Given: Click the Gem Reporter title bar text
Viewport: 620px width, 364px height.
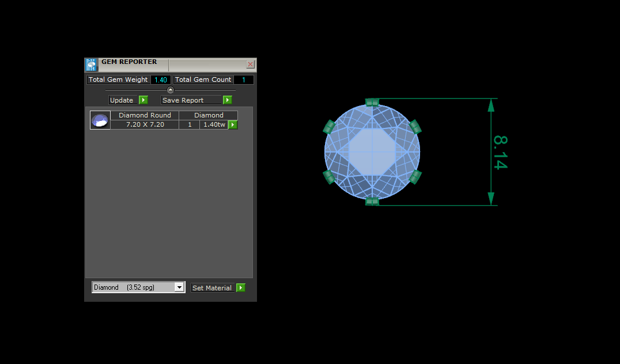Looking at the screenshot, I should (x=129, y=62).
